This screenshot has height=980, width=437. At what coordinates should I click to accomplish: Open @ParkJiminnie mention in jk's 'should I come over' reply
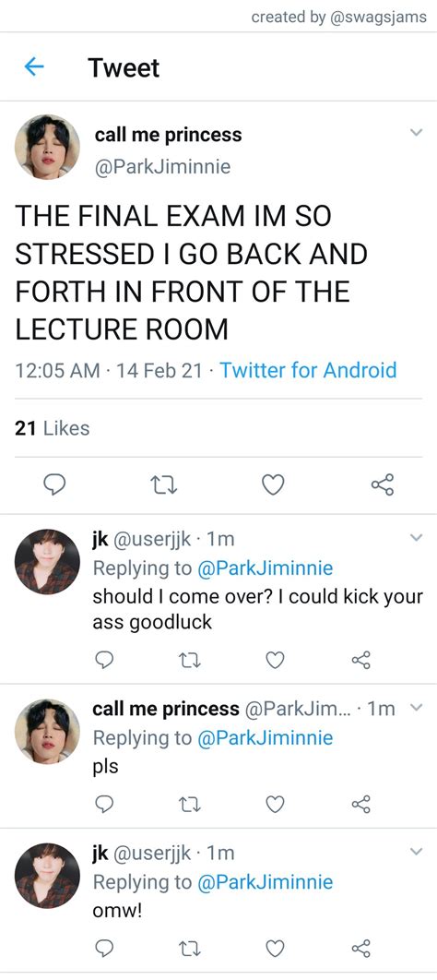[266, 568]
